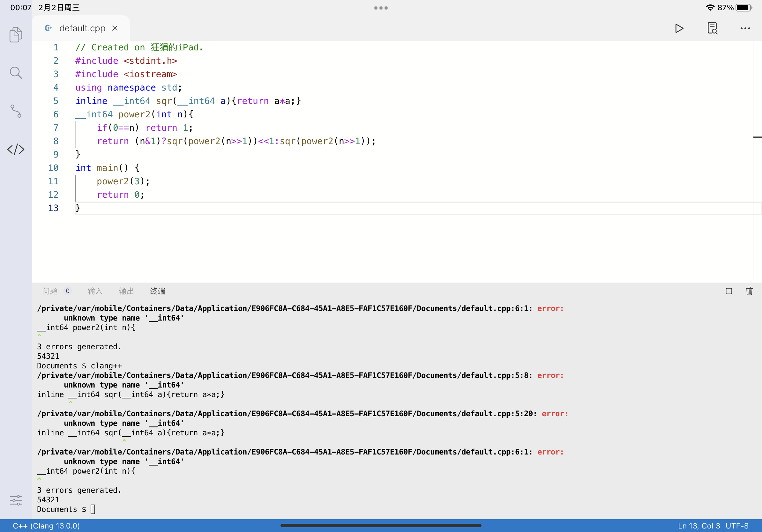Image resolution: width=762 pixels, height=532 pixels.
Task: Open the more options ellipsis menu
Action: click(x=745, y=28)
